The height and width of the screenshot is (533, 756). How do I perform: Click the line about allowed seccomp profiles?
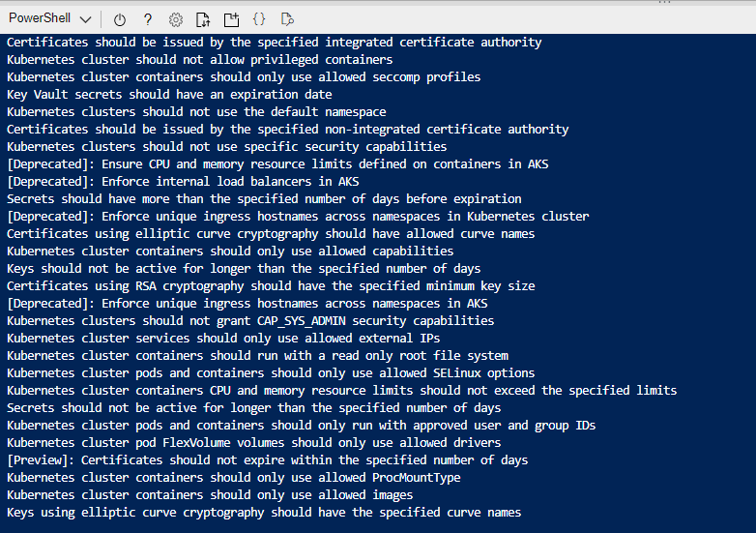coord(244,77)
